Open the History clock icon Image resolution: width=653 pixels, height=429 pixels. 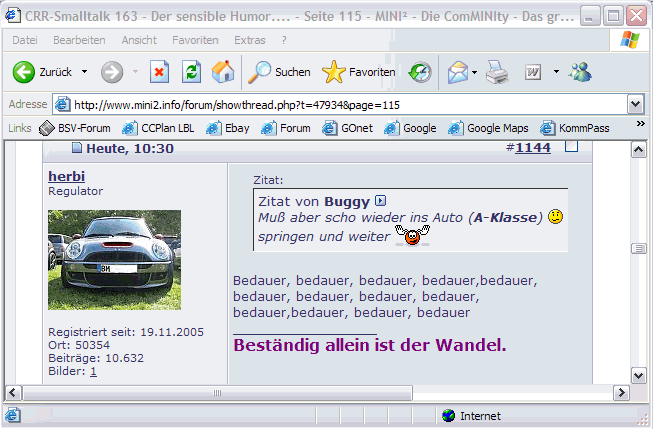pyautogui.click(x=420, y=72)
